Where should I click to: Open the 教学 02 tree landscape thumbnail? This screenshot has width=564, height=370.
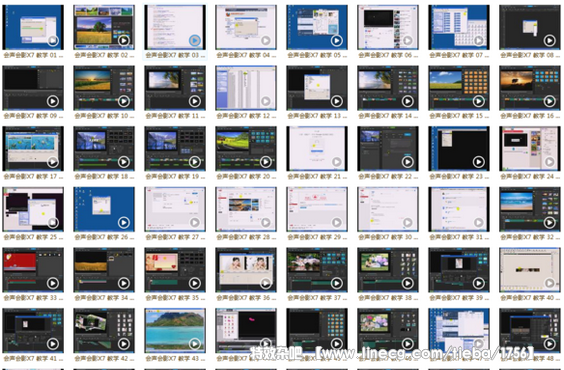104,27
